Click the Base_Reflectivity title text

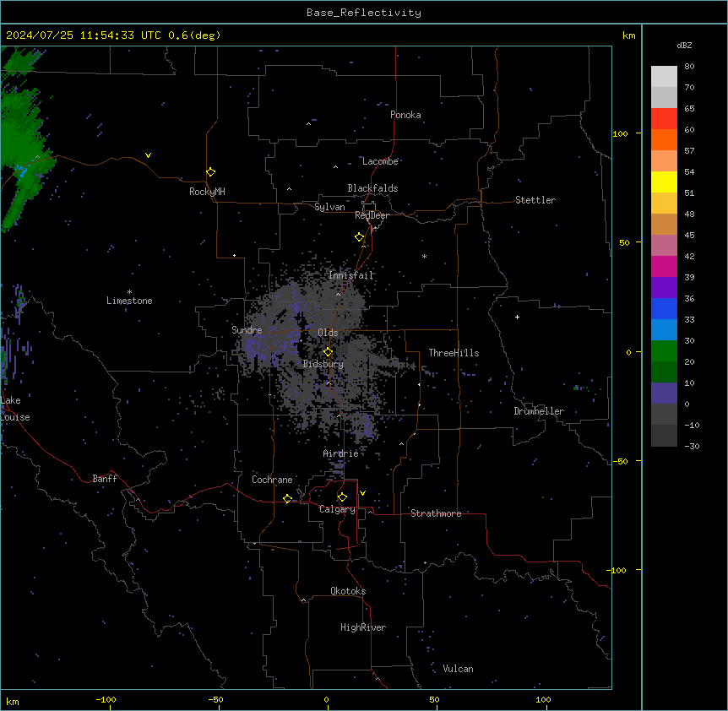coord(364,13)
